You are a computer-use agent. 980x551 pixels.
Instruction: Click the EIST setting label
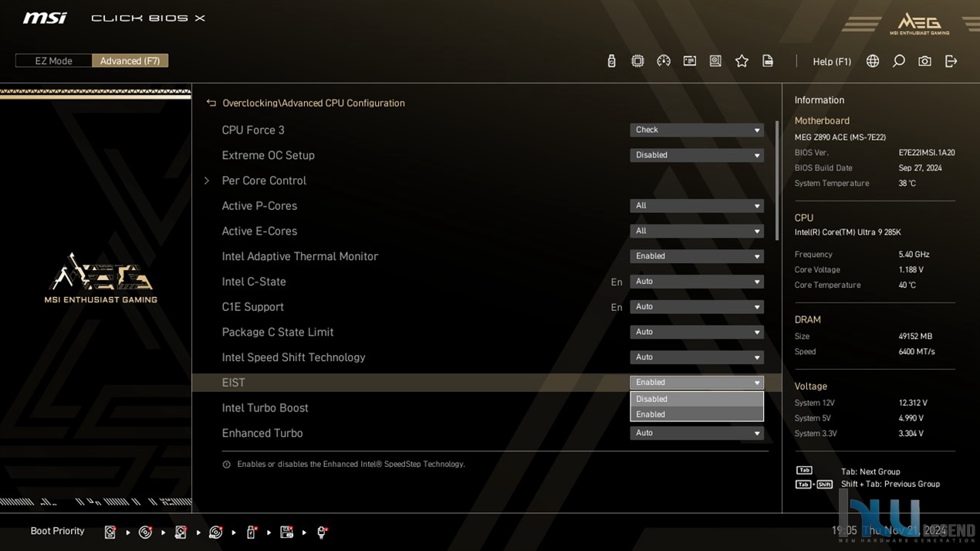point(233,383)
